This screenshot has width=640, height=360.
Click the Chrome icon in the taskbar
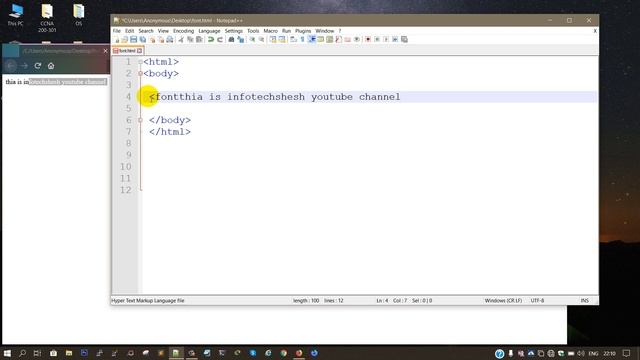(x=284, y=353)
